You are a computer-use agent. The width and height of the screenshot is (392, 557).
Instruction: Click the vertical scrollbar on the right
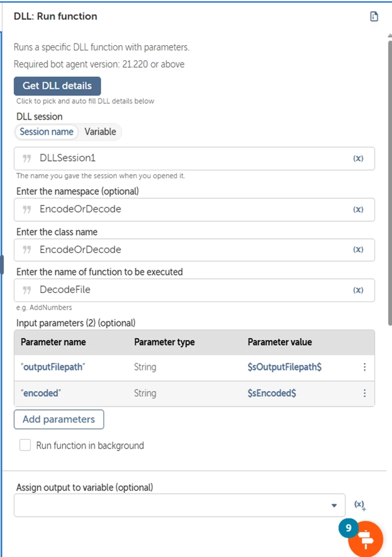[x=389, y=174]
